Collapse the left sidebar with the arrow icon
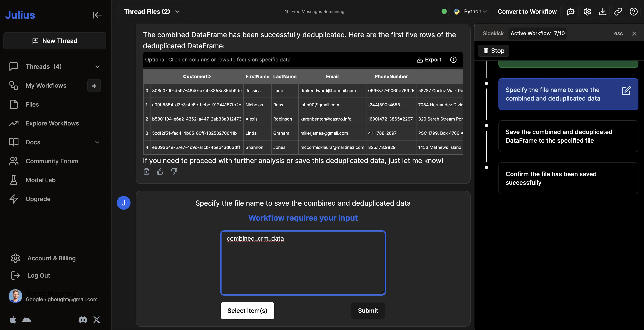Screen dimensions: 644x330 point(97,15)
